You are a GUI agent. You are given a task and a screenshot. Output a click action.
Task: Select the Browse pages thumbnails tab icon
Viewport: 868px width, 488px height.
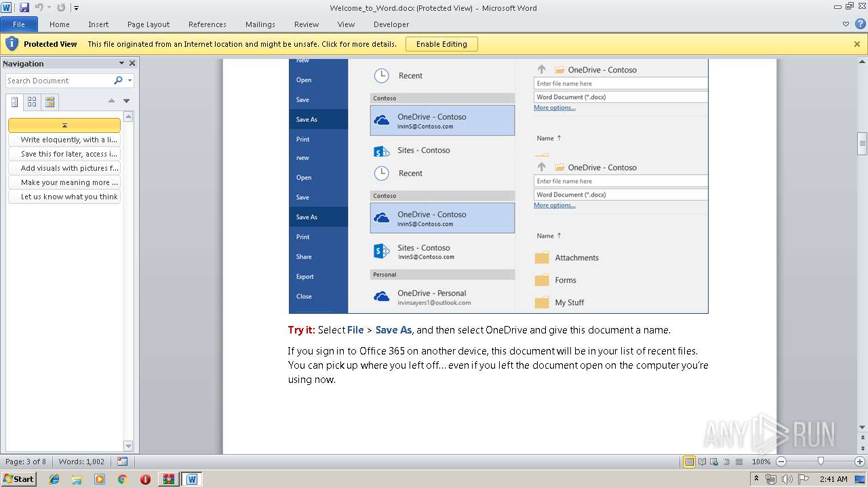[x=32, y=102]
